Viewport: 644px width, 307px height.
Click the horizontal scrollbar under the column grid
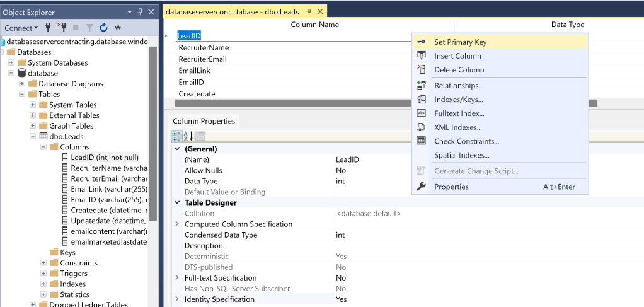(x=386, y=103)
